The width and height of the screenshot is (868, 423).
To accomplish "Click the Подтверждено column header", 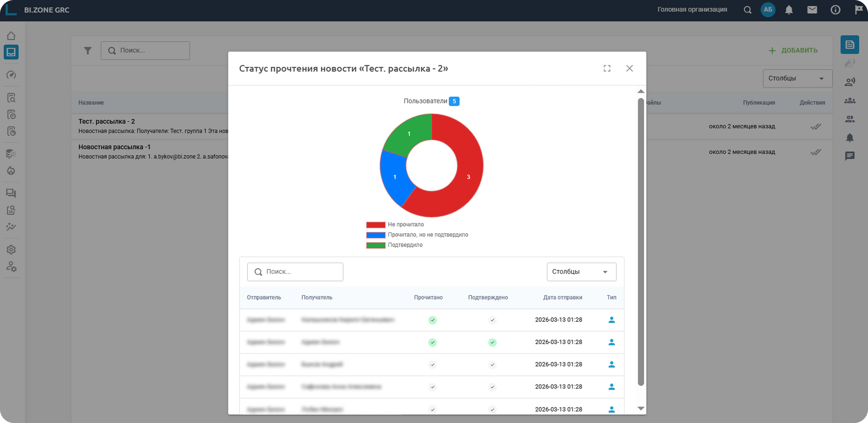I will click(488, 297).
